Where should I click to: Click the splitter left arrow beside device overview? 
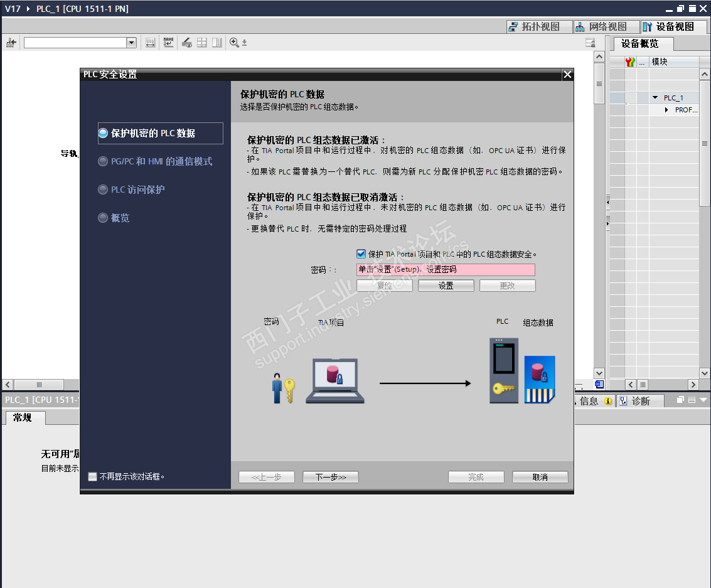[607, 202]
